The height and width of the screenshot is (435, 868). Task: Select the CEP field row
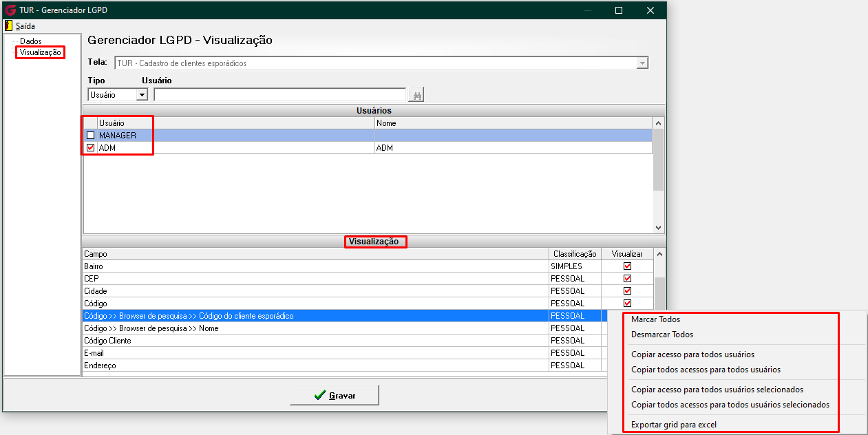pyautogui.click(x=315, y=279)
